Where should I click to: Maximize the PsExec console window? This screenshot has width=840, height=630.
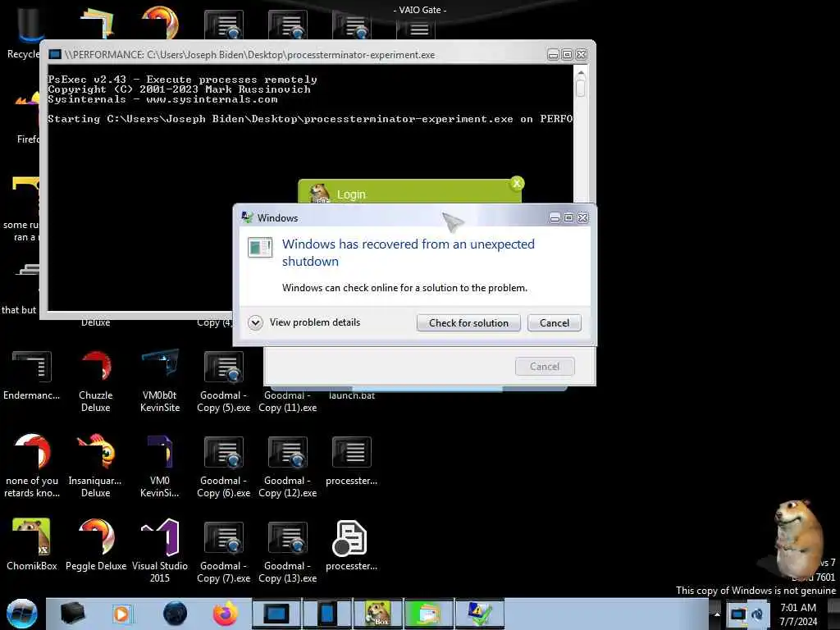567,55
